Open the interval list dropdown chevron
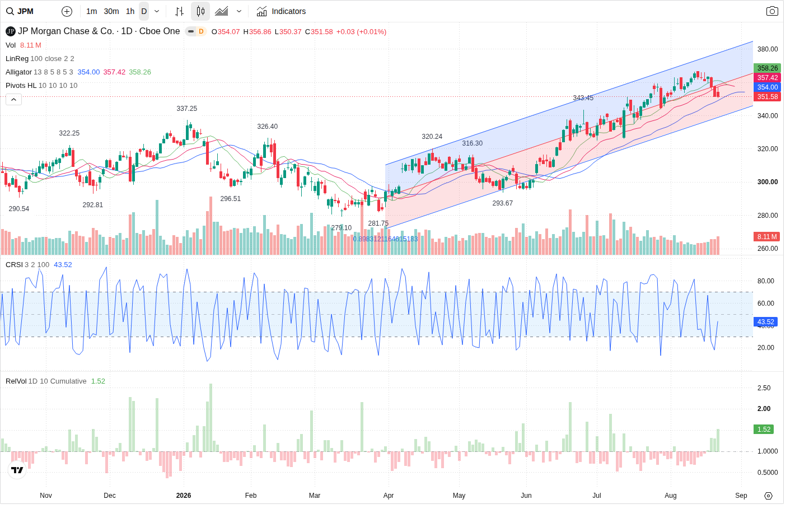 pos(157,11)
